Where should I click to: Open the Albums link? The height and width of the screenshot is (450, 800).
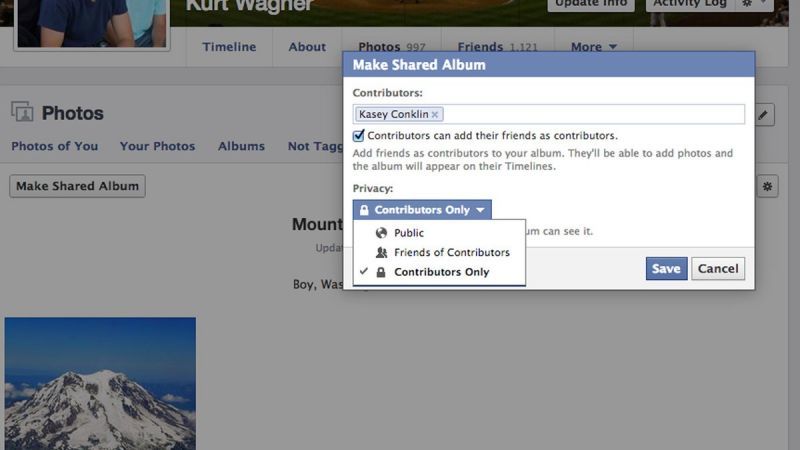(x=241, y=146)
